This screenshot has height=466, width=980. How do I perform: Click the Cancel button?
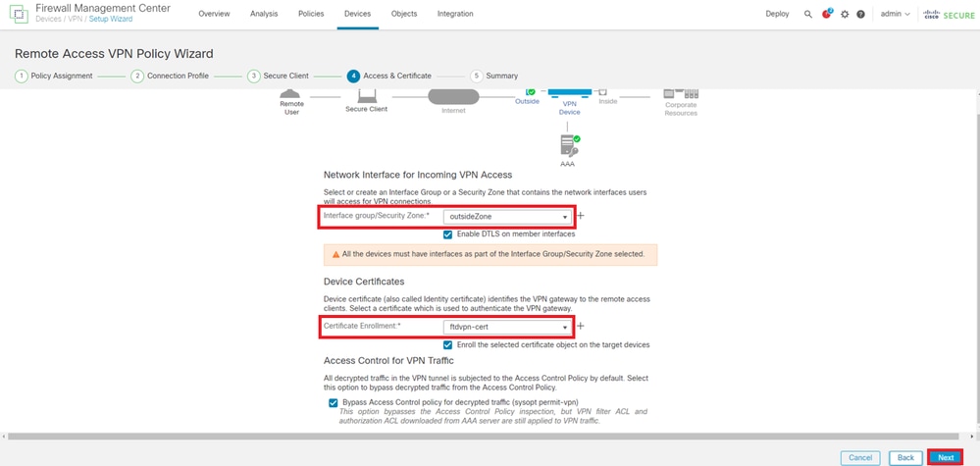(x=860, y=458)
